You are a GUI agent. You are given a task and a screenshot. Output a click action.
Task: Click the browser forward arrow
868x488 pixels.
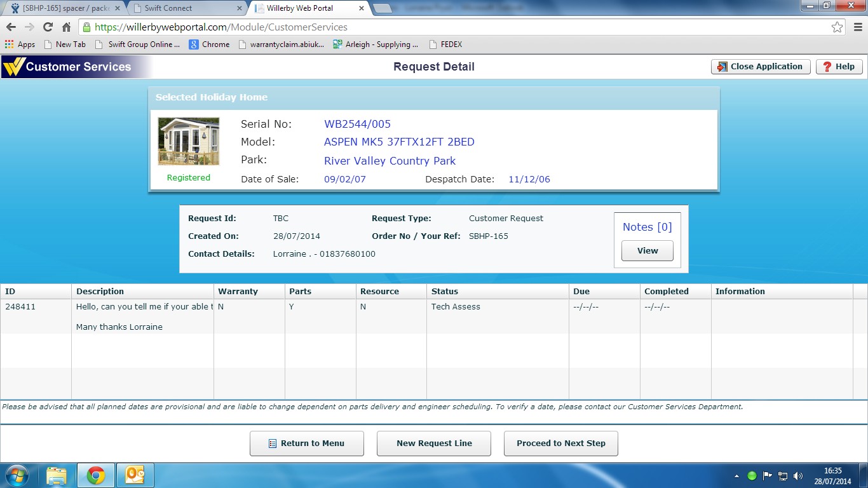point(29,27)
